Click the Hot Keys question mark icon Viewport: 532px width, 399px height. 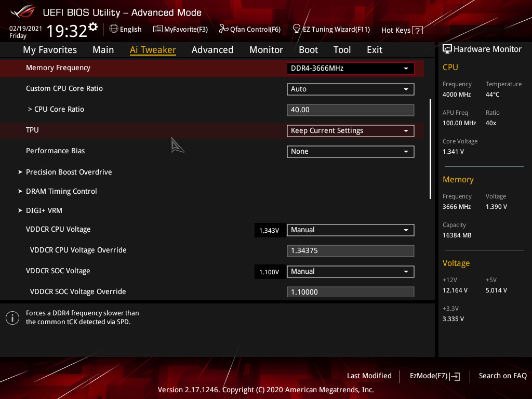click(418, 31)
